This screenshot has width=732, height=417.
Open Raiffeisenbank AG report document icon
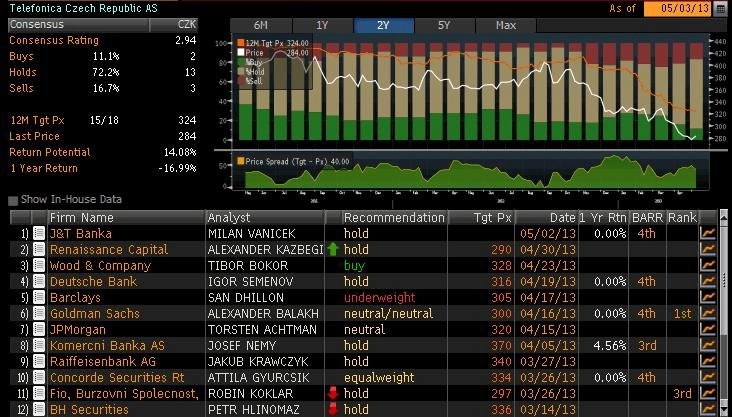39,361
